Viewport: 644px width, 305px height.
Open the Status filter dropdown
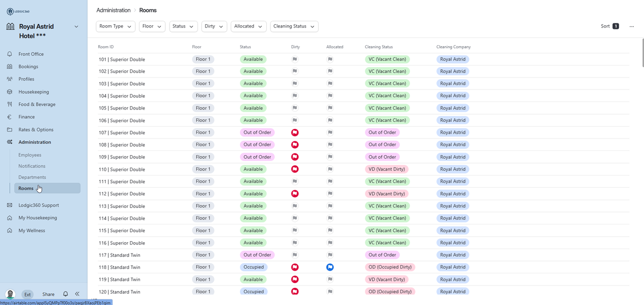coord(184,26)
